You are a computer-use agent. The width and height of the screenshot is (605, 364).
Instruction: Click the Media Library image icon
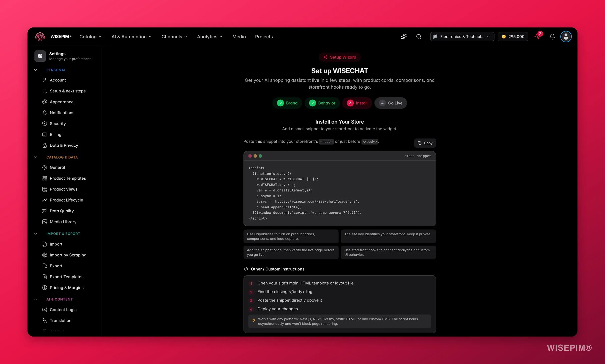click(x=45, y=222)
